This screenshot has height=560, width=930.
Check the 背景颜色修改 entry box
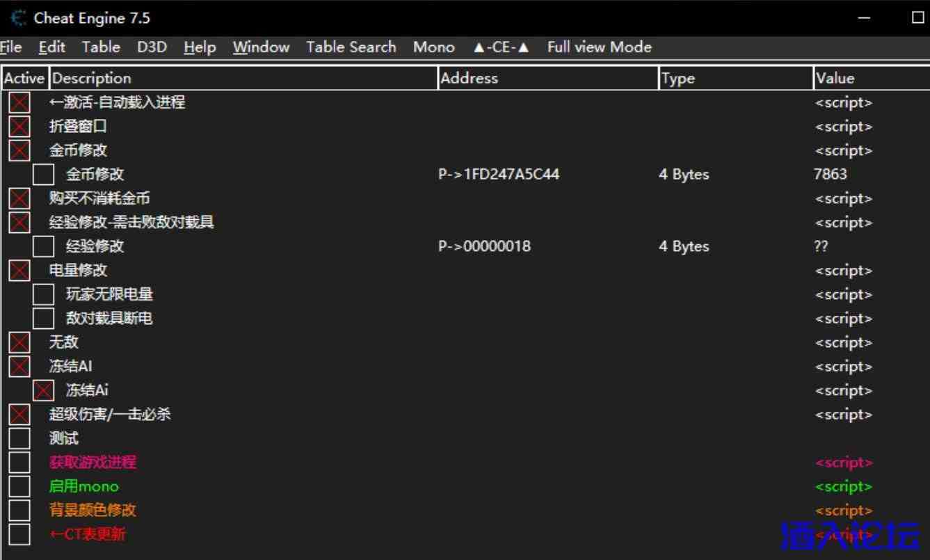[x=19, y=510]
